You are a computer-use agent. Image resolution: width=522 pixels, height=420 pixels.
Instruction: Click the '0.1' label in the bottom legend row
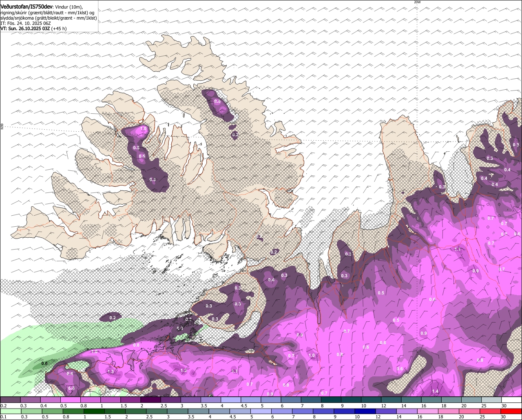pos(3,417)
